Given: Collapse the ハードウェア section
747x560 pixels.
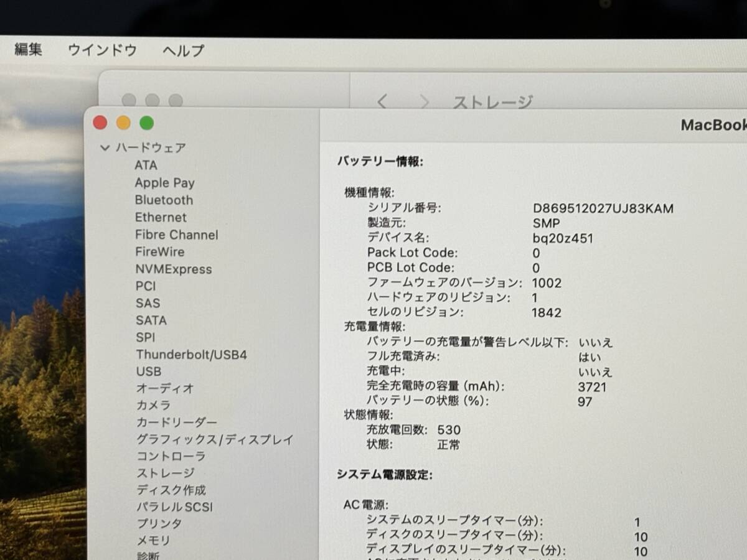Looking at the screenshot, I should (105, 148).
